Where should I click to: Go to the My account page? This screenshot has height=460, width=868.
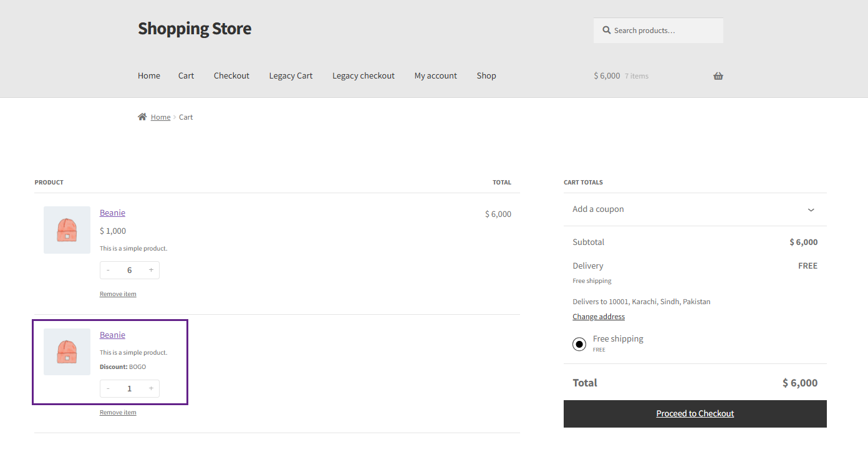[435, 75]
